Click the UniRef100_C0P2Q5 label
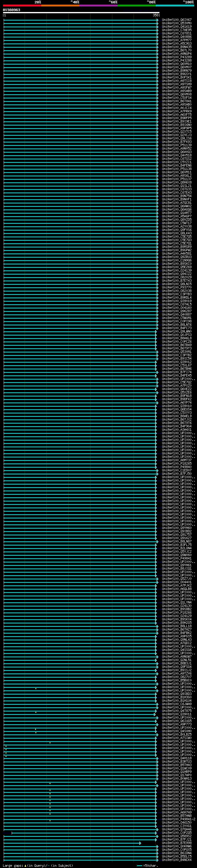Image resolution: width=197 pixels, height=868 pixels. [176, 833]
